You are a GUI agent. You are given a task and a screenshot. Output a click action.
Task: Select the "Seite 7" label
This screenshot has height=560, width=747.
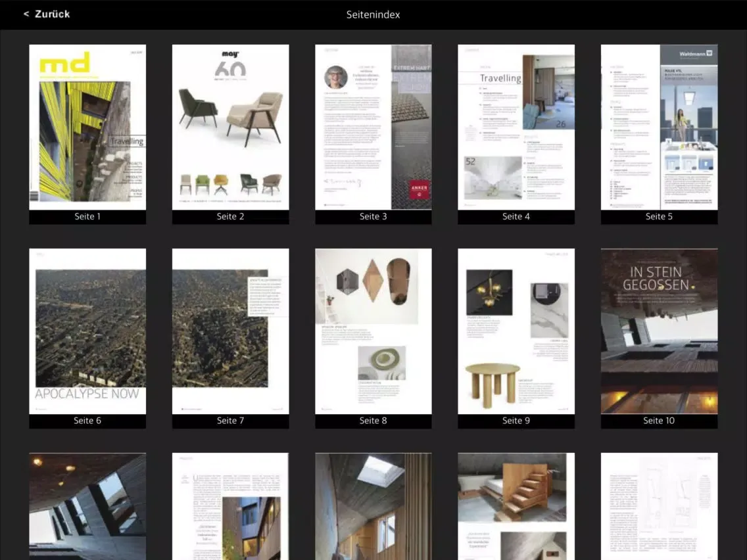[231, 421]
